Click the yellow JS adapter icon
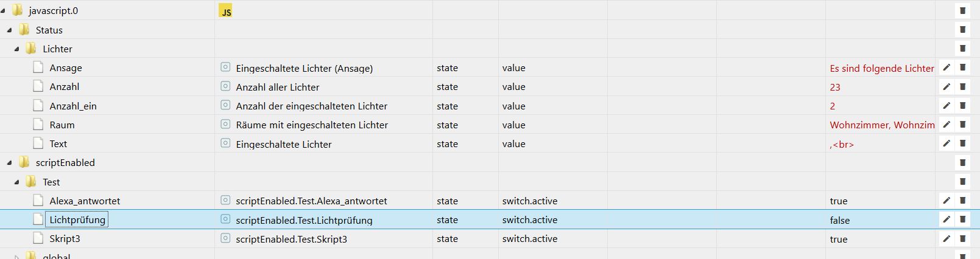The width and height of the screenshot is (980, 259). [226, 12]
